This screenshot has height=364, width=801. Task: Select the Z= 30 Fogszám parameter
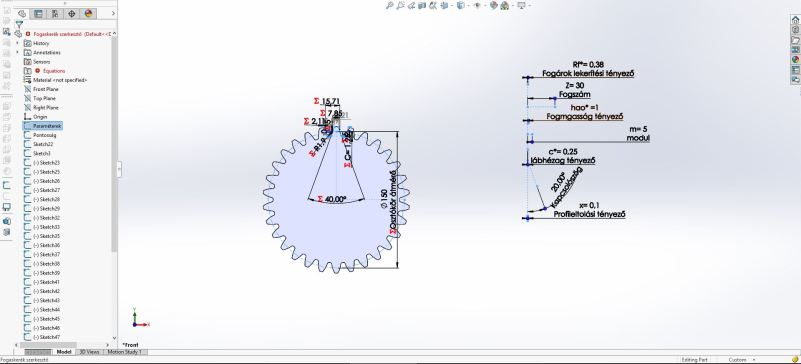(x=575, y=90)
